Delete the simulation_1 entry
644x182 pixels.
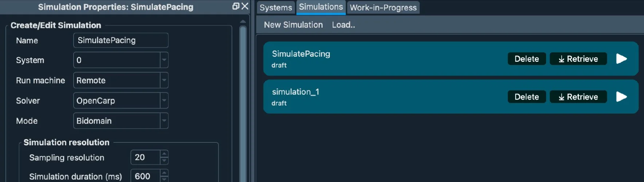click(x=527, y=97)
